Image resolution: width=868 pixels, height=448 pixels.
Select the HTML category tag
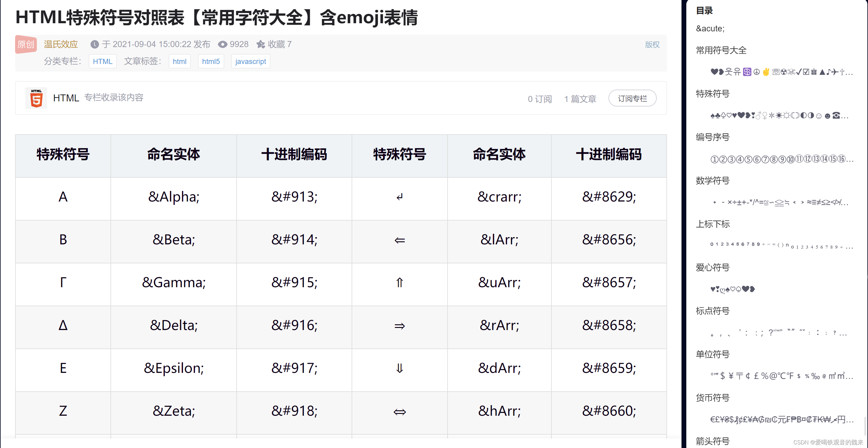(102, 61)
